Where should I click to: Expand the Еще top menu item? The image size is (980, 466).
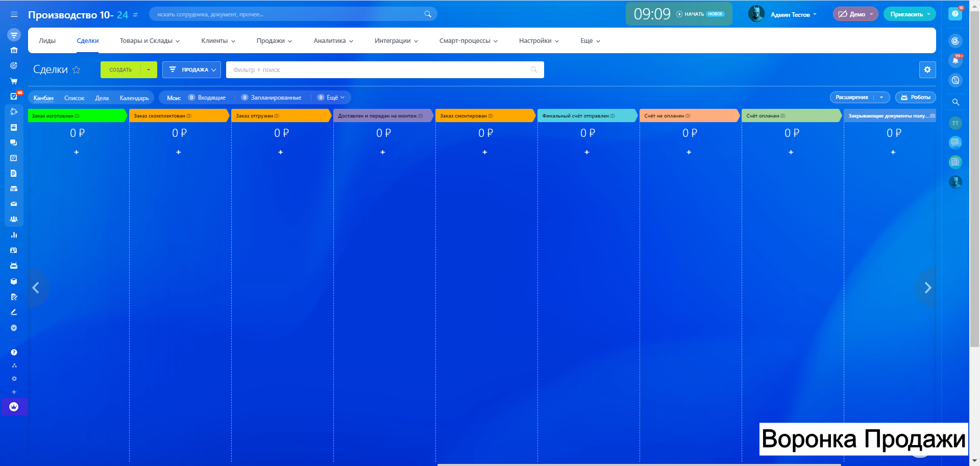click(x=590, y=41)
